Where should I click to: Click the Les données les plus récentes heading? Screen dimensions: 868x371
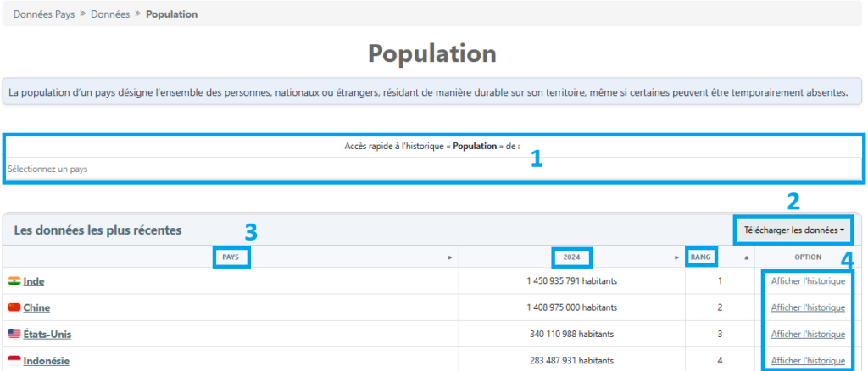(97, 230)
